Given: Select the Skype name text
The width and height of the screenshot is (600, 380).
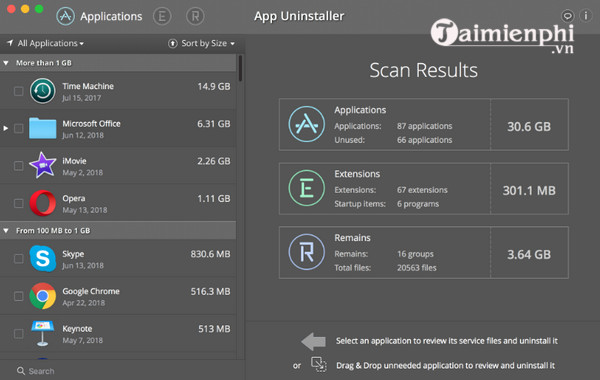Looking at the screenshot, I should [73, 254].
